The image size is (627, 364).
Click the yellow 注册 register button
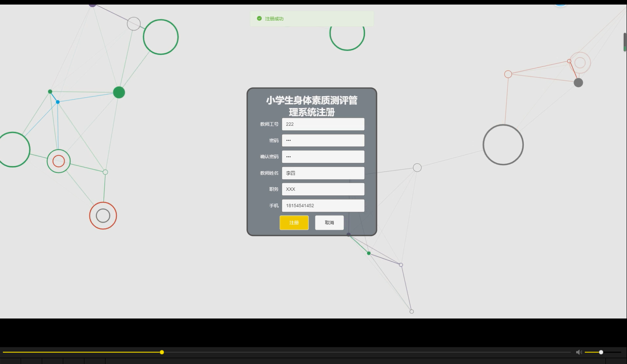294,223
